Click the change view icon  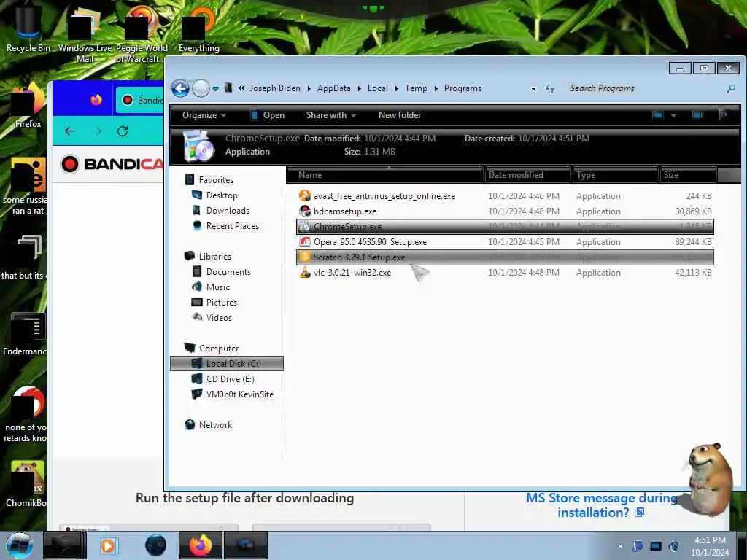(x=657, y=115)
